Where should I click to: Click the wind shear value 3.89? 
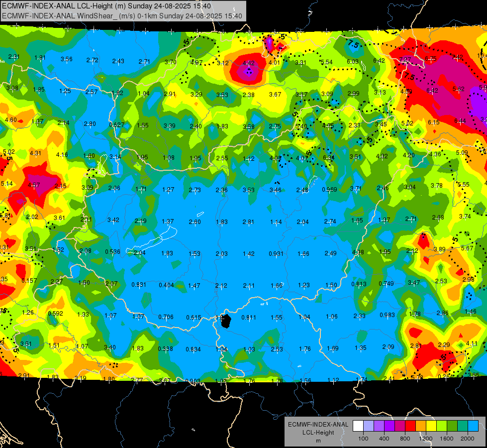pyautogui.click(x=439, y=249)
